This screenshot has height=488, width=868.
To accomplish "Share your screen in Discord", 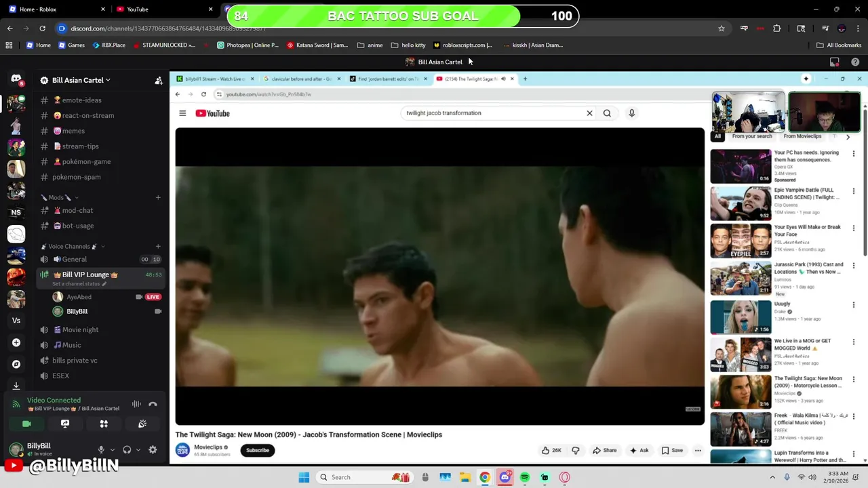I will click(65, 424).
